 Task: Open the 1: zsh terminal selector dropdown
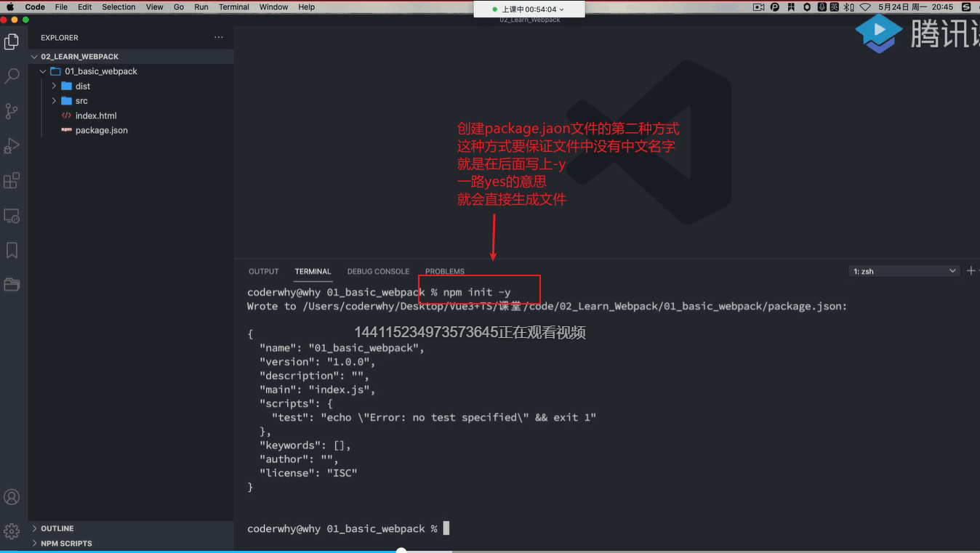[x=904, y=271]
